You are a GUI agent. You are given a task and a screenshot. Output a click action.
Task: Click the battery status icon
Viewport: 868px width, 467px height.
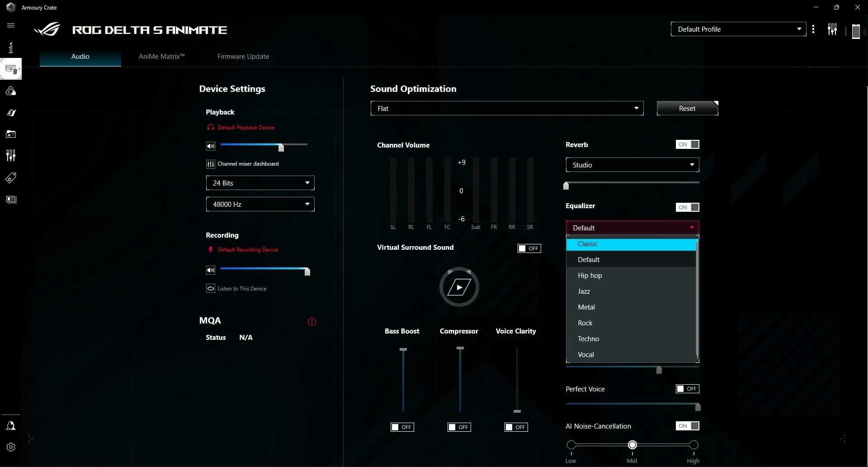pos(856,31)
